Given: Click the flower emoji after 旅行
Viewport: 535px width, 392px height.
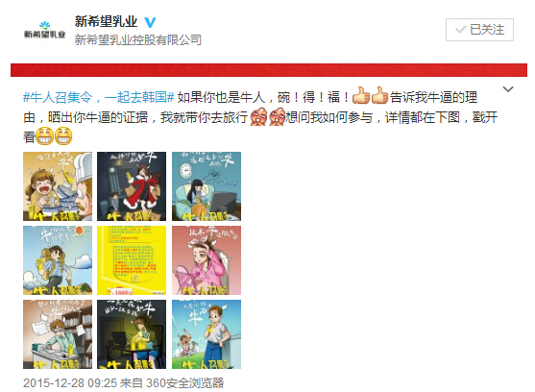Looking at the screenshot, I should coord(258,117).
